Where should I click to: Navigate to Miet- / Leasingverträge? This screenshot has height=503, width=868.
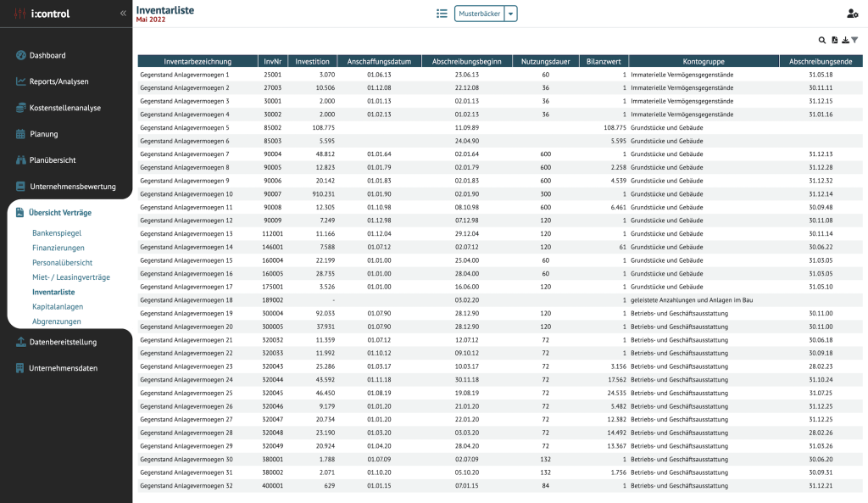tap(70, 277)
